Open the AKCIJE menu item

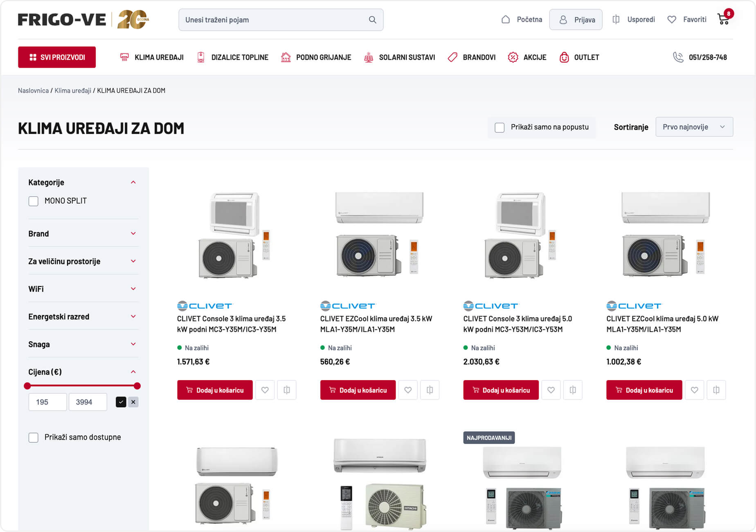coord(535,57)
